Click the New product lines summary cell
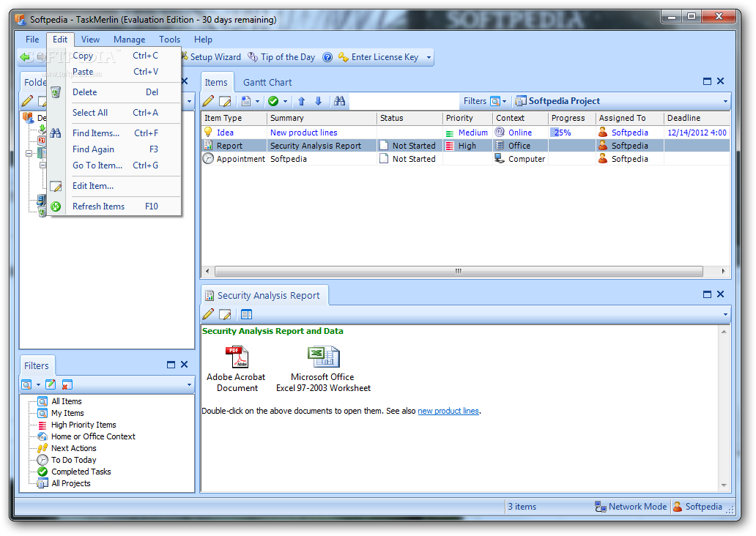The height and width of the screenshot is (536, 756). tap(322, 133)
